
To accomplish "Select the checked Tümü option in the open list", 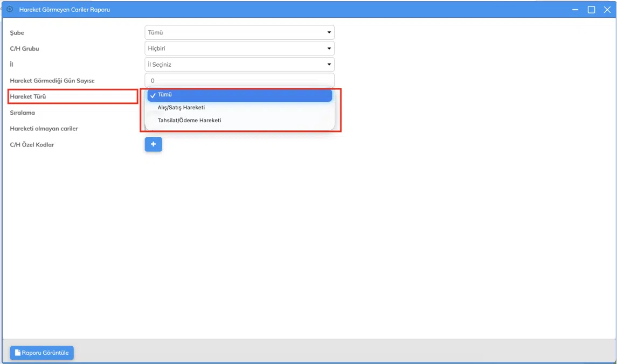I will pyautogui.click(x=239, y=95).
